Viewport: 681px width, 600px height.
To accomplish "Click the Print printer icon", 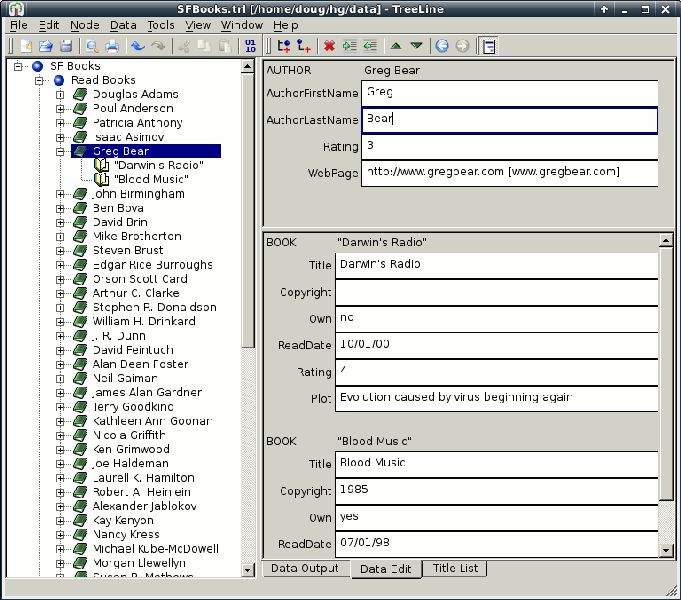I will click(112, 46).
